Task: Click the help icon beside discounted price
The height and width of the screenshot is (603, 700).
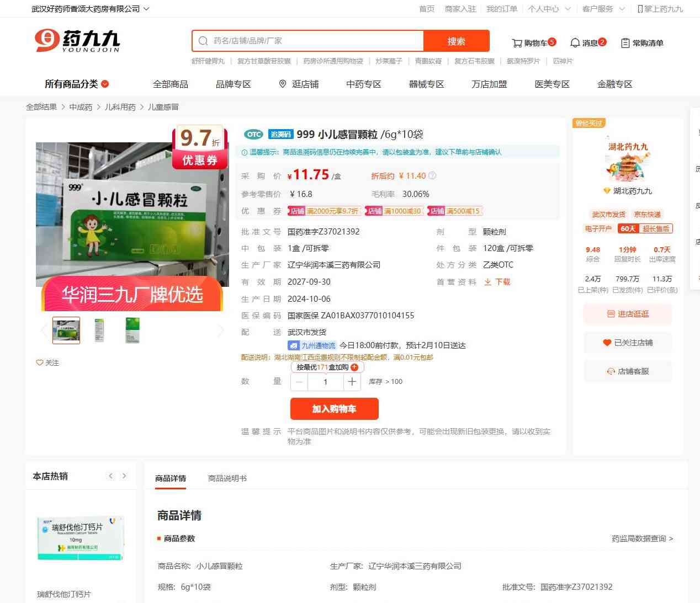Action: [x=432, y=176]
